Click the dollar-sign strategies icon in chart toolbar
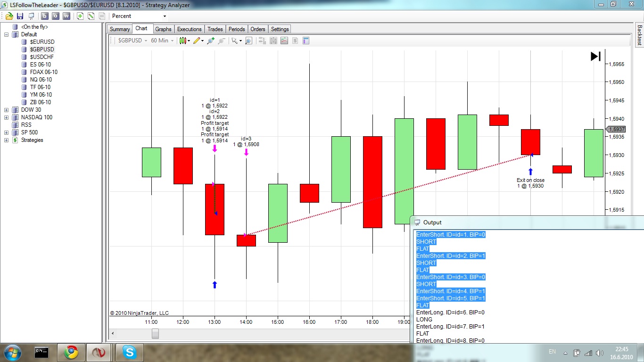This screenshot has width=644, height=362. pos(295,41)
